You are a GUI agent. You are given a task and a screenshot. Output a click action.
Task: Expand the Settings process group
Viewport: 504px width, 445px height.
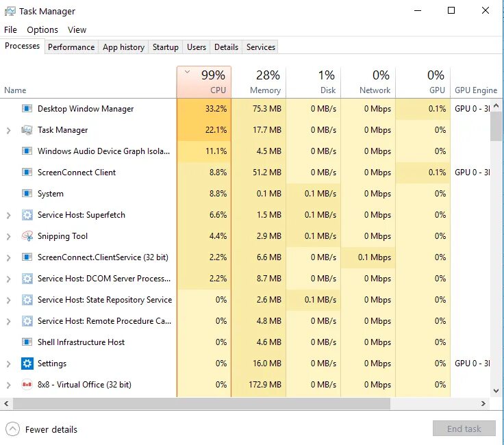9,364
